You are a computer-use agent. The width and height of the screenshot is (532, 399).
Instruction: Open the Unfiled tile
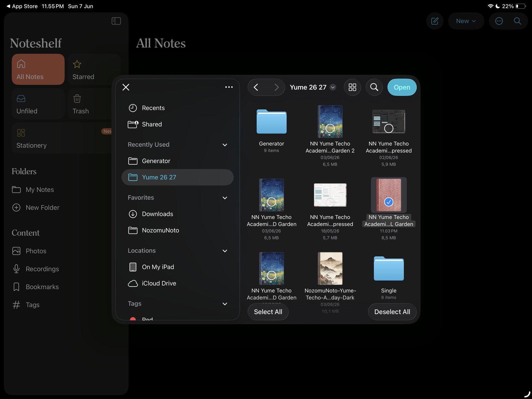click(x=38, y=103)
